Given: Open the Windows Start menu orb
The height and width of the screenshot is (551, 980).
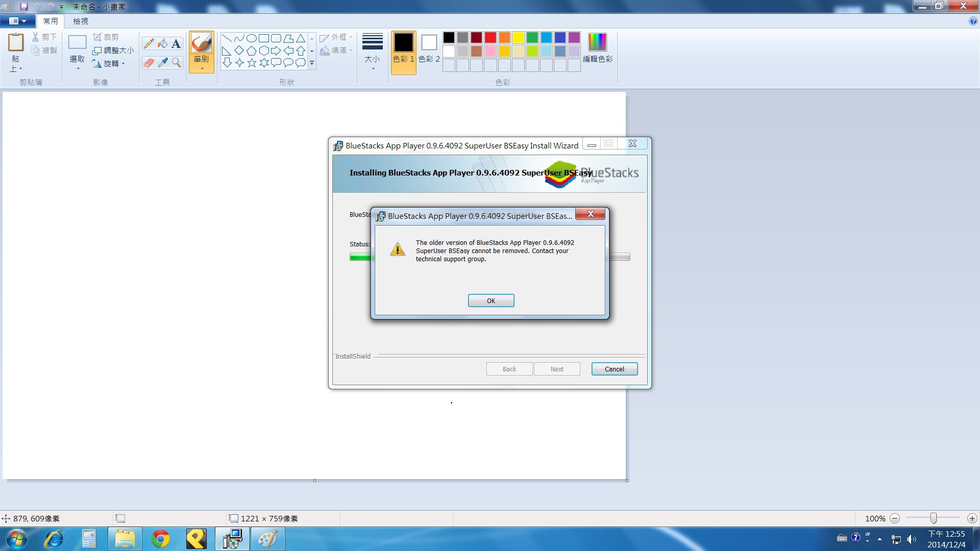Looking at the screenshot, I should point(16,539).
